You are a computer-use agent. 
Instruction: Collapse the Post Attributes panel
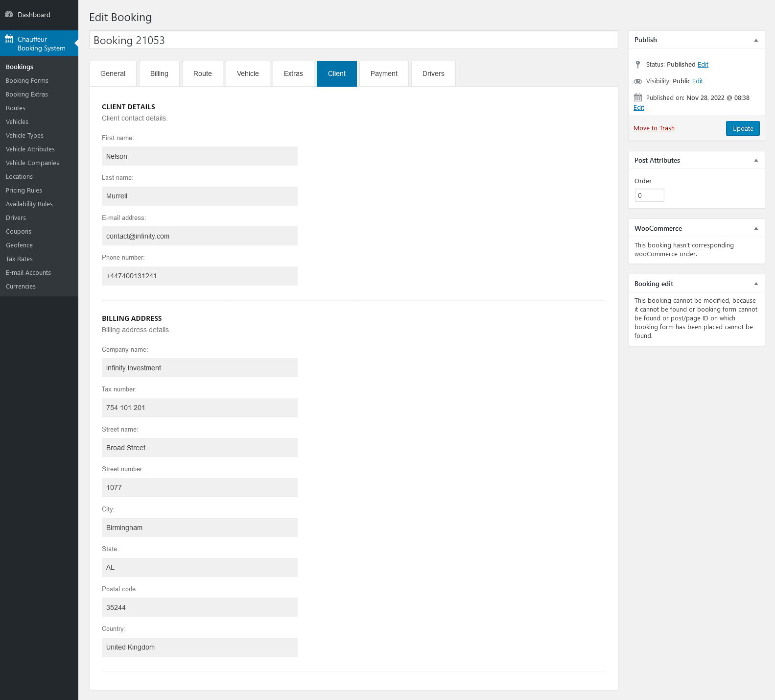pos(756,161)
